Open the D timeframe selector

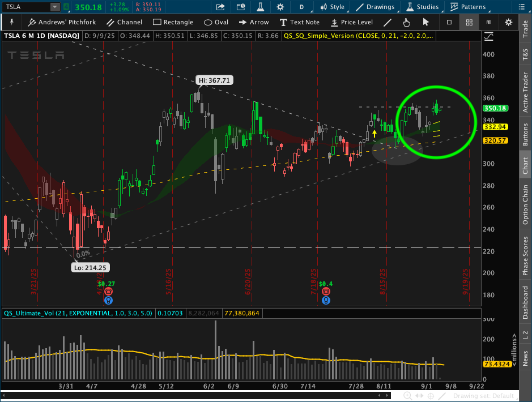click(x=301, y=7)
